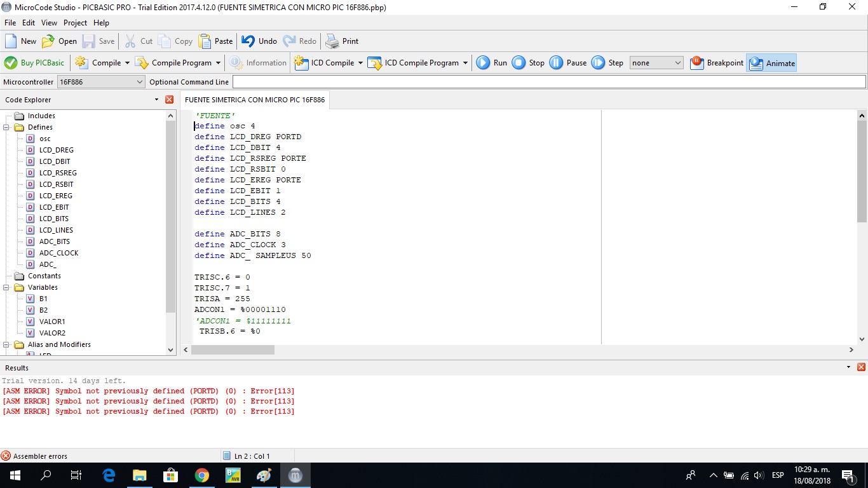
Task: Click the first ASM ERROR line
Action: [149, 391]
